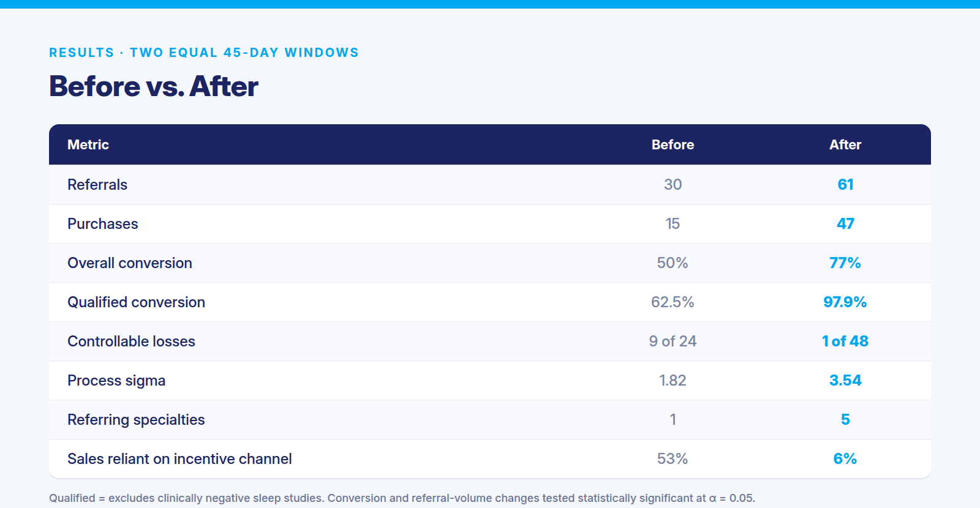Image resolution: width=980 pixels, height=508 pixels.
Task: Select the 3.54 process sigma value
Action: tap(845, 380)
